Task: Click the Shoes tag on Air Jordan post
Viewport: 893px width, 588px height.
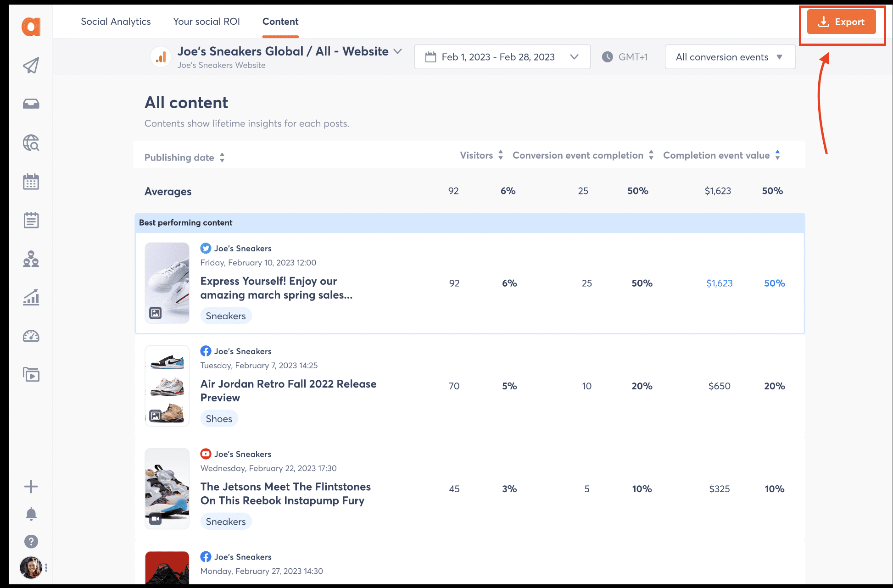Action: coord(219,418)
